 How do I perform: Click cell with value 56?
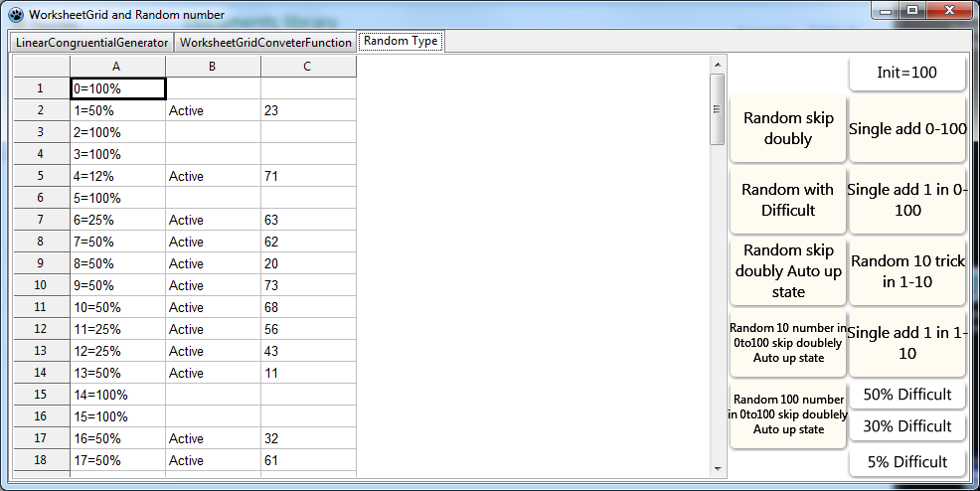click(x=308, y=329)
